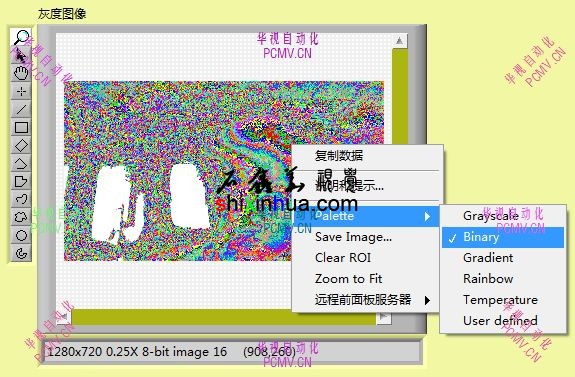Select the Line tool
Viewport: 575px width, 377px height.
click(21, 109)
